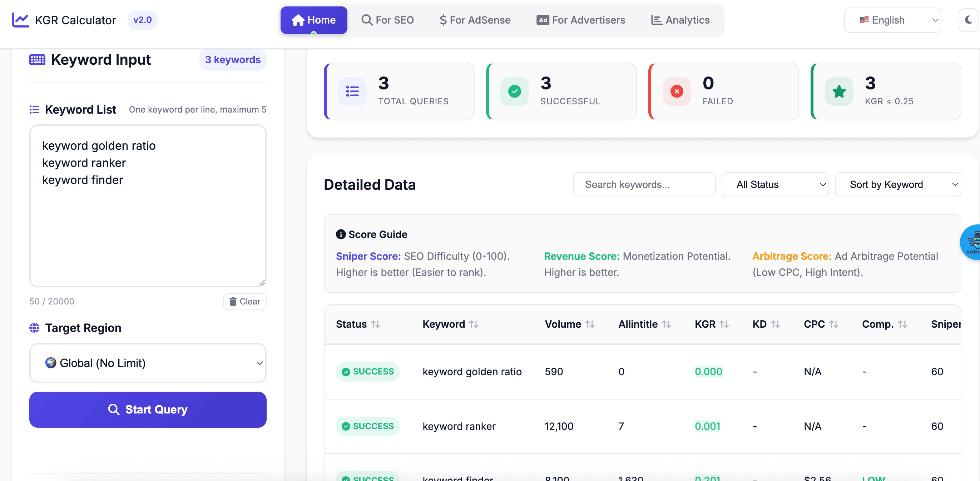Clear the keyword list
The image size is (980, 481).
point(244,302)
